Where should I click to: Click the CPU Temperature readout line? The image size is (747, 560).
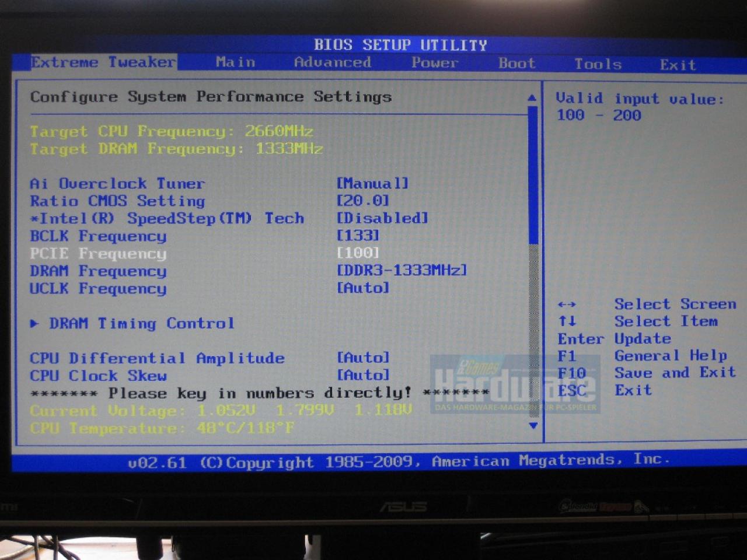(162, 428)
